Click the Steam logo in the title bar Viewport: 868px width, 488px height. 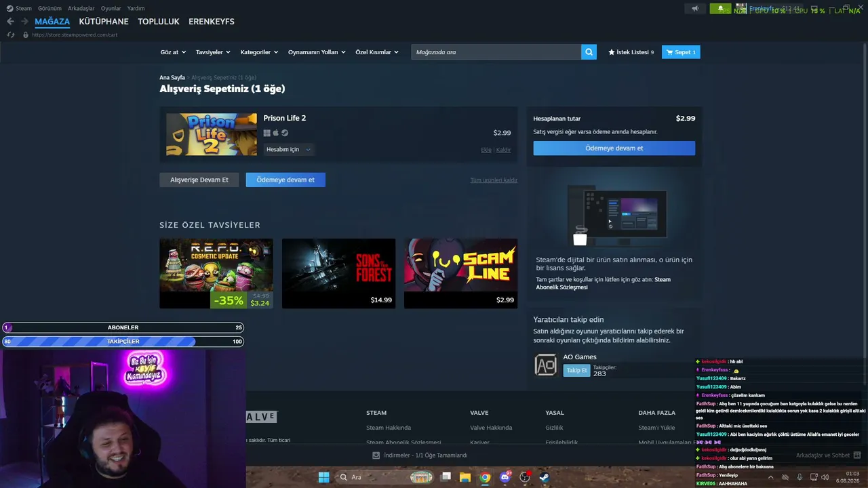(9, 8)
